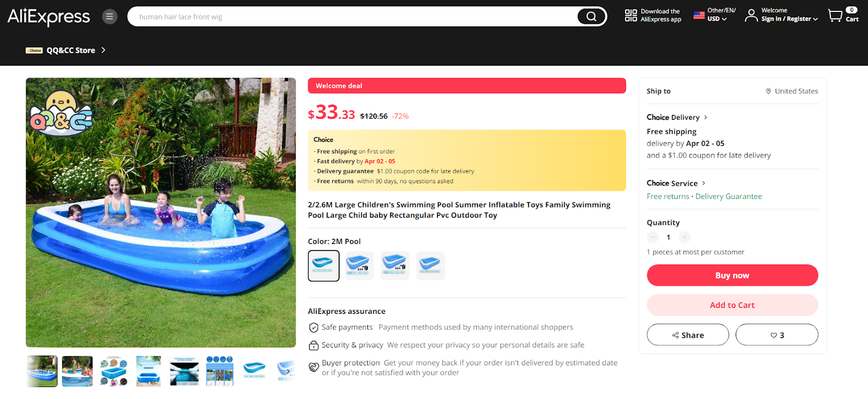Open QQ&CC Store page

point(71,50)
